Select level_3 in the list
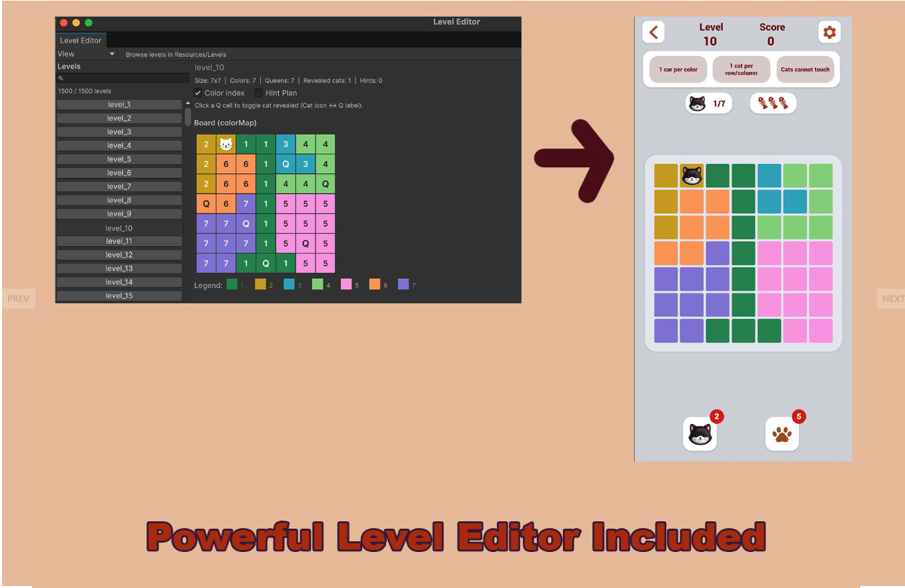This screenshot has width=905, height=588. point(119,132)
